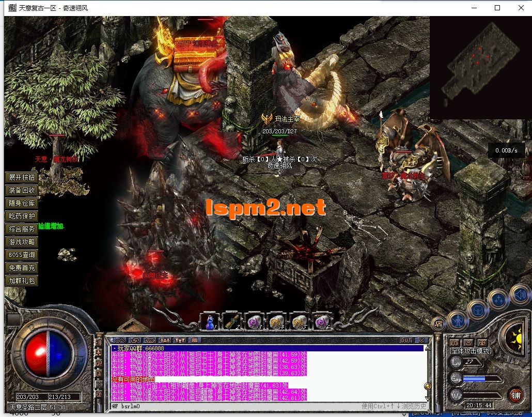Click the chat-face icon above attack mode

pyautogui.click(x=455, y=343)
